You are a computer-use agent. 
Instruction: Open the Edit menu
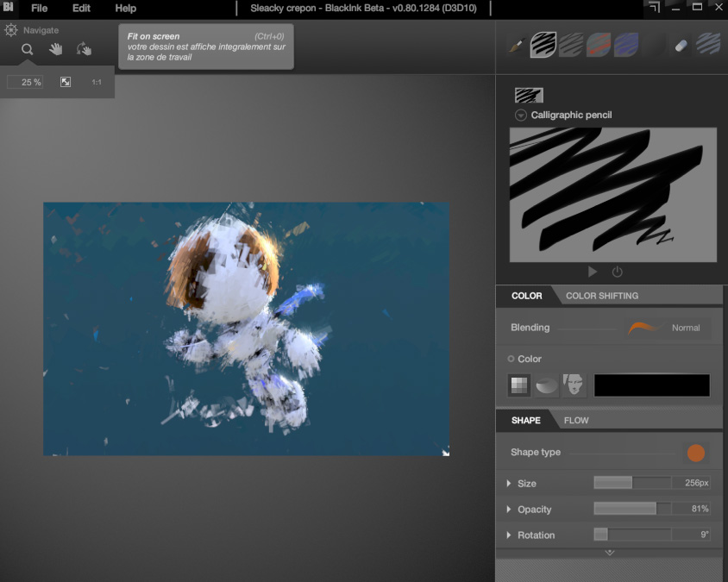[81, 9]
